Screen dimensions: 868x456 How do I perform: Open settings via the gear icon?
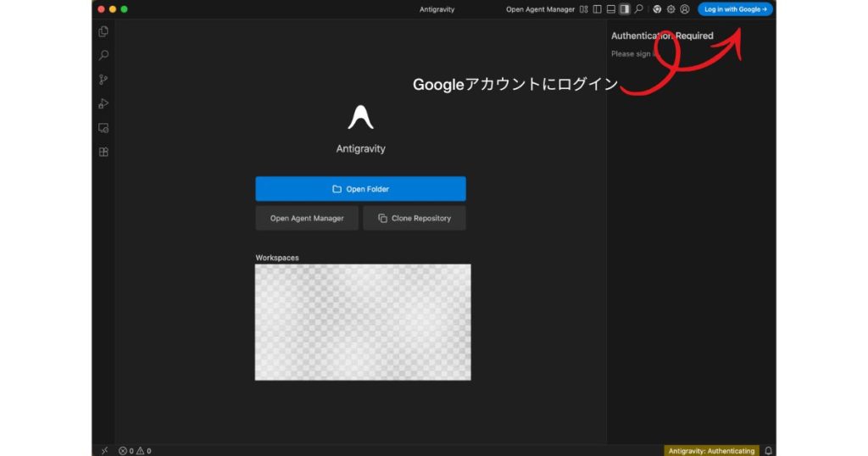coord(670,9)
